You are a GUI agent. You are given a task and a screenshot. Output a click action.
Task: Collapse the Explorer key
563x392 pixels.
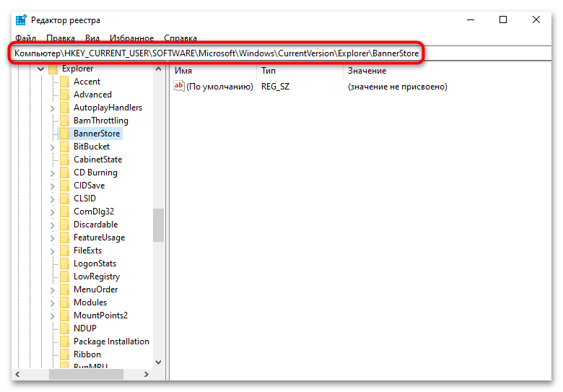pos(41,69)
